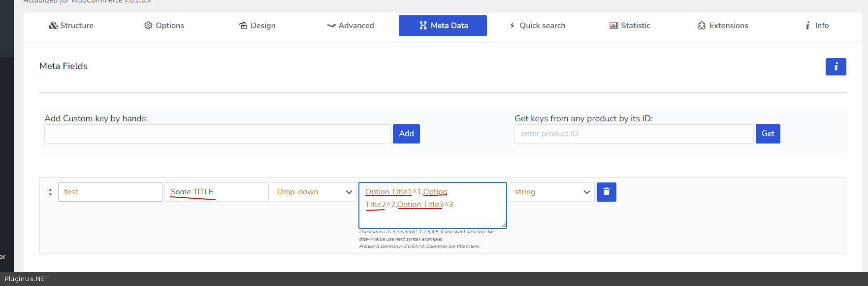
Task: Click the drag handle arrows beside test row
Action: coord(50,192)
